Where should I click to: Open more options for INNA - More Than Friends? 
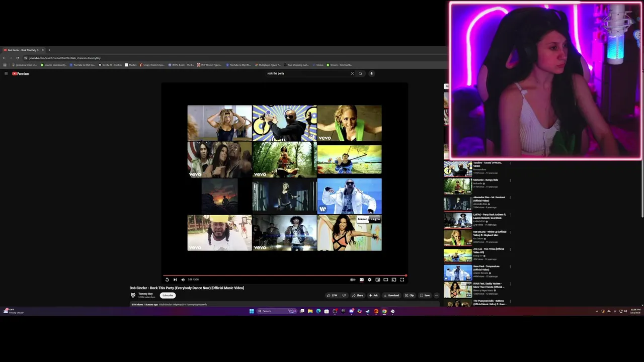pyautogui.click(x=510, y=284)
